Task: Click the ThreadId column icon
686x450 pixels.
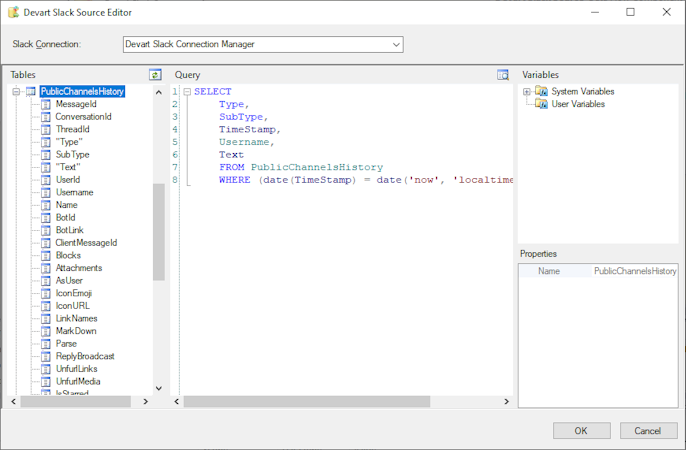Action: pyautogui.click(x=46, y=129)
